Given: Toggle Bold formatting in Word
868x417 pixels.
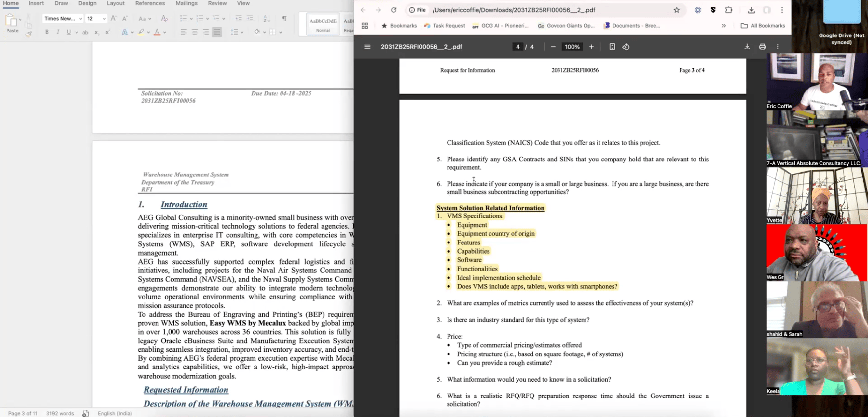Looking at the screenshot, I should 47,32.
